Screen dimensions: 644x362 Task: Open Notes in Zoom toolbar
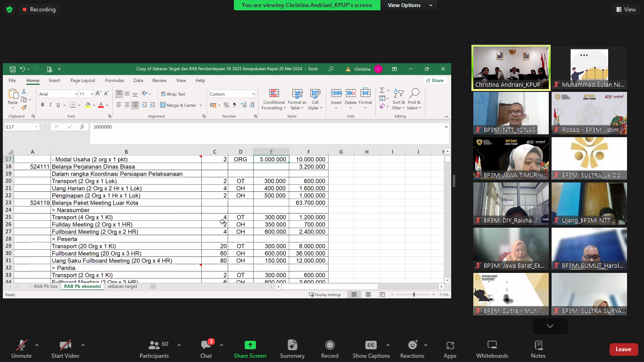[x=538, y=349]
